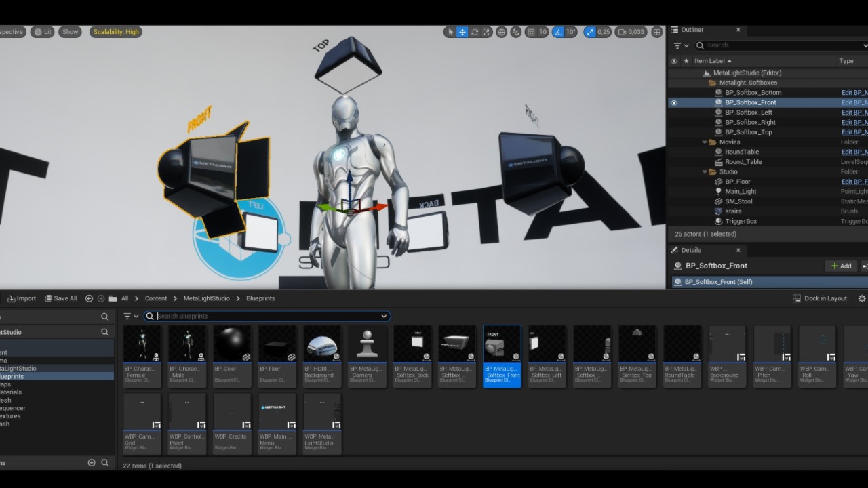Click Outliner visibility column eye header
868x488 pixels.
pos(673,61)
